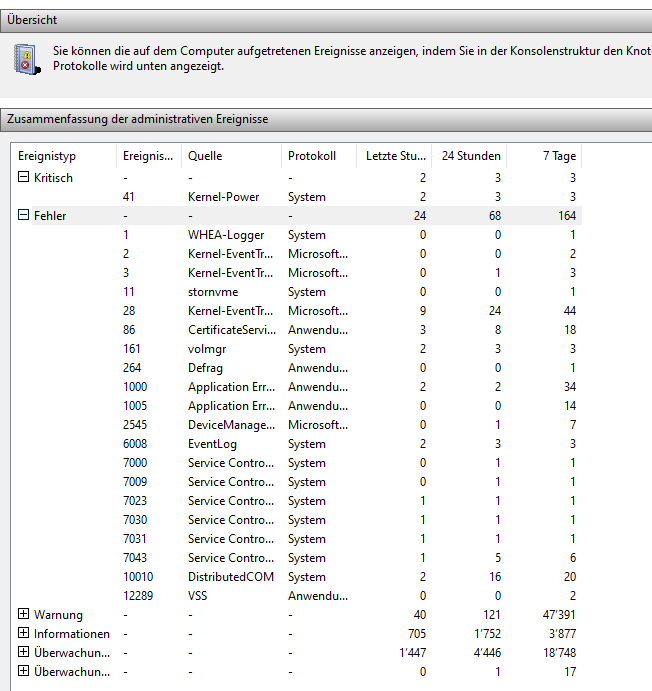
Task: Sort by the Ereignis... ID column header
Action: (x=148, y=156)
